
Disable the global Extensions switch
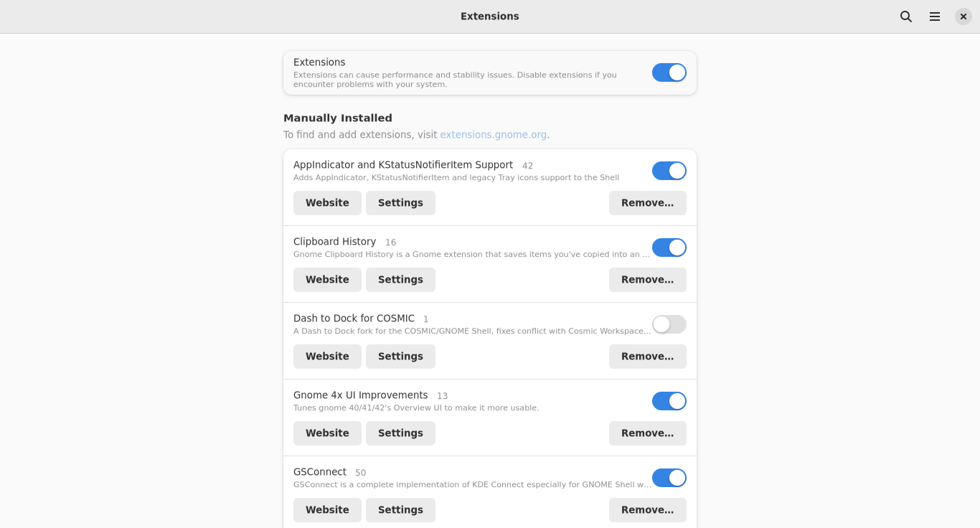point(669,72)
